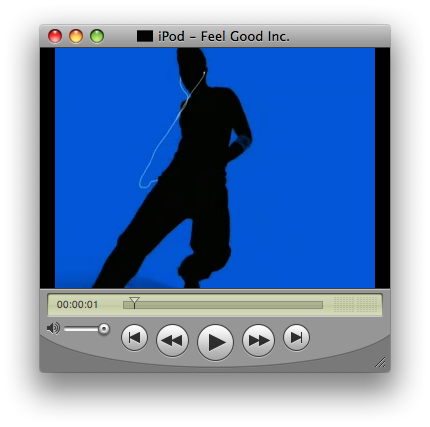The image size is (430, 427).
Task: Click the middle of the timeline scrubber bar
Action: [x=223, y=305]
